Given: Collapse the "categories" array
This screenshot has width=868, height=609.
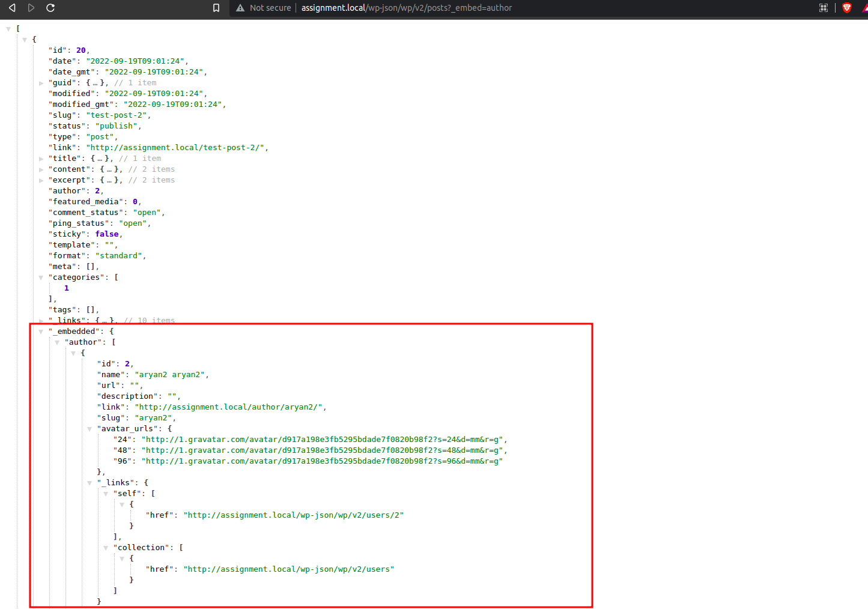Looking at the screenshot, I should point(41,277).
